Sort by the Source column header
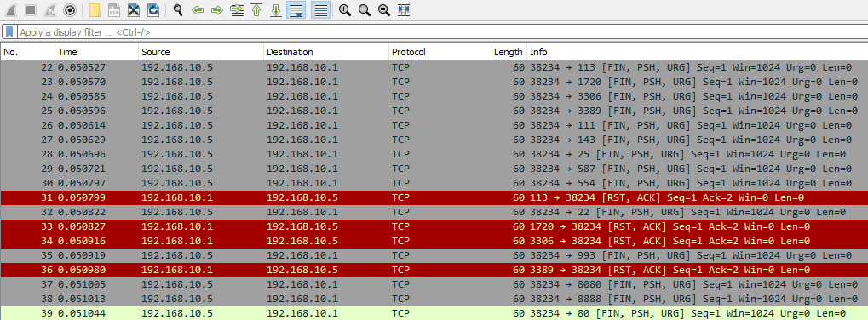This screenshot has height=320, width=868. click(201, 52)
